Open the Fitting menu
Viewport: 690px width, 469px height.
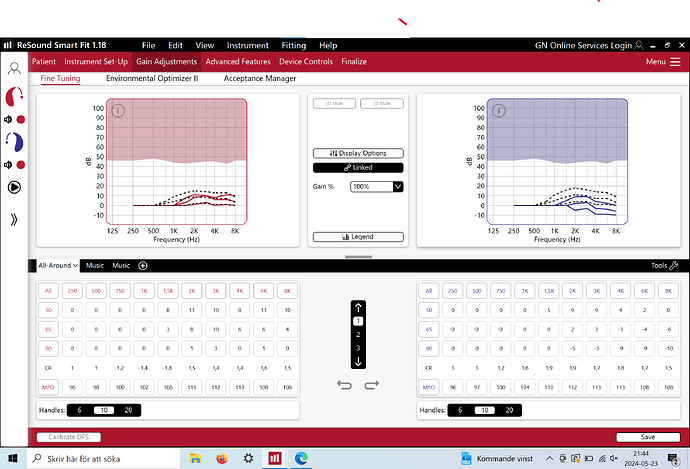294,45
